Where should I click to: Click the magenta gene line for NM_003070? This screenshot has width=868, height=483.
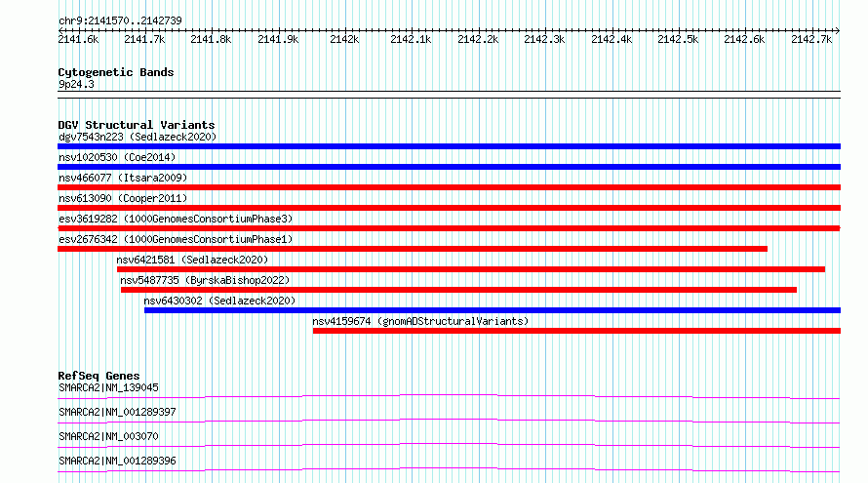click(449, 445)
